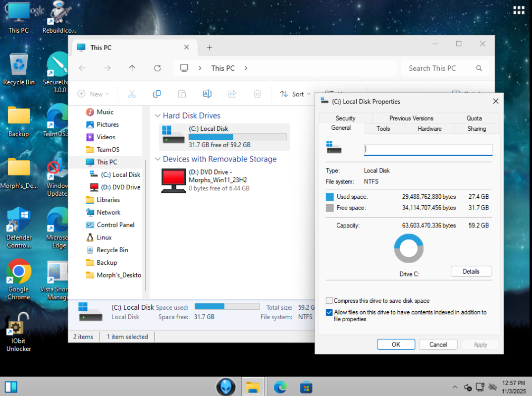Screen dimensions: 532x396
Task: Collapse Devices with Removable Storage group
Action: [x=158, y=159]
